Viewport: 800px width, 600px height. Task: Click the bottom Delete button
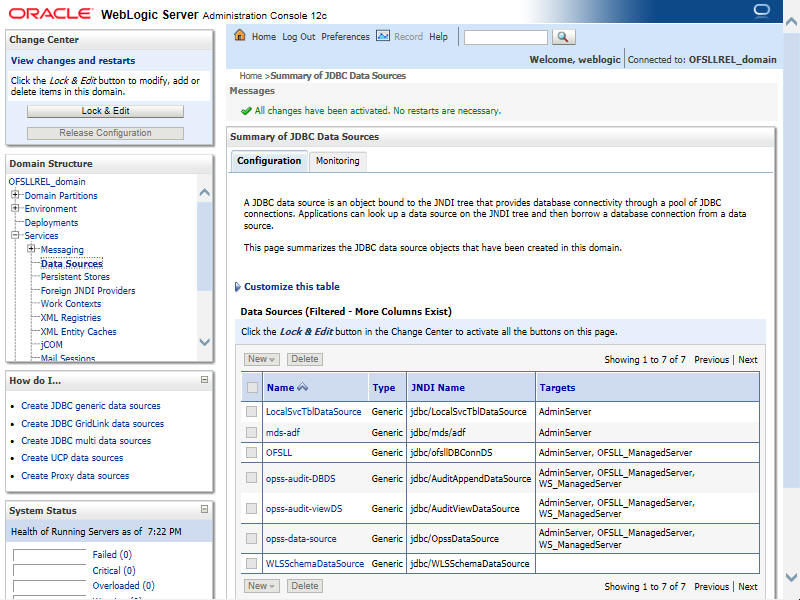tap(305, 586)
